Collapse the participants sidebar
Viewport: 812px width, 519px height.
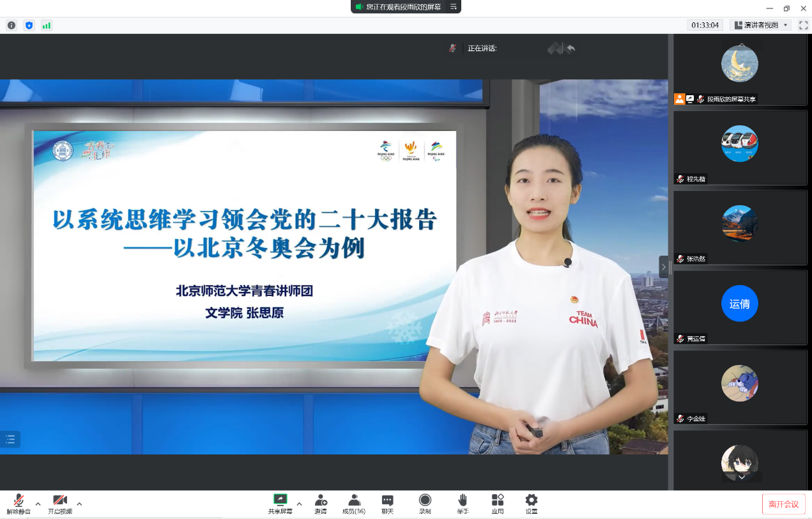(x=664, y=267)
